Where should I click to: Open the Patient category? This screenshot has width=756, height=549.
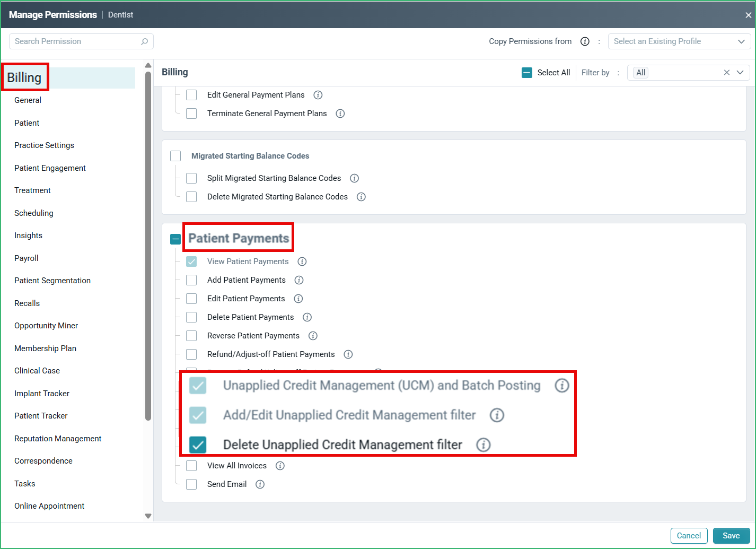[27, 123]
